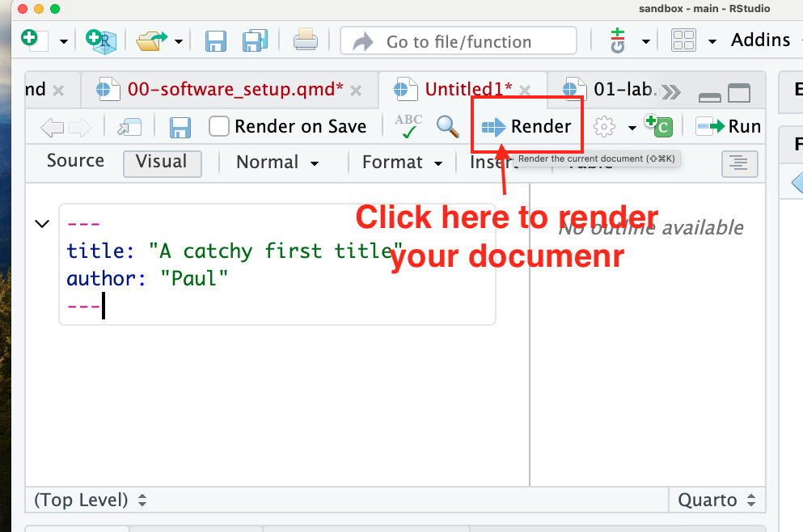
Task: Switch to Visual editor mode
Action: (x=161, y=162)
